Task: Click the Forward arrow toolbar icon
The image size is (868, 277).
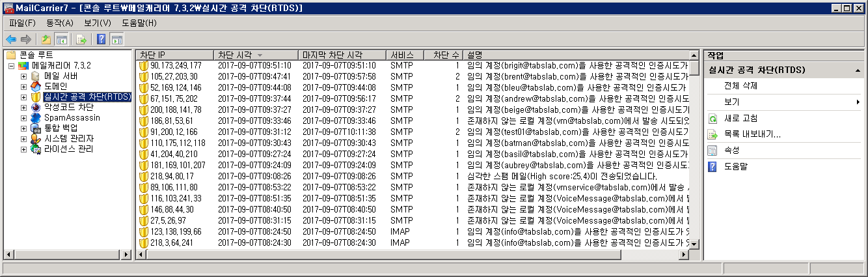Action: point(26,39)
